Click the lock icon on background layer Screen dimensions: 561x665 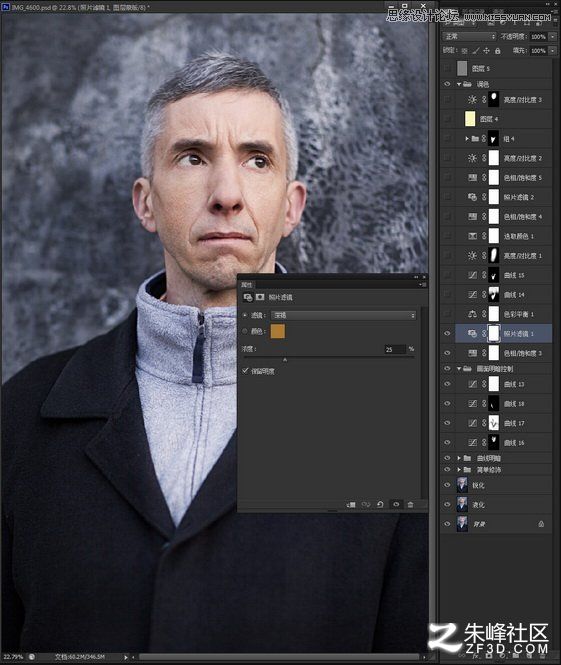[541, 524]
